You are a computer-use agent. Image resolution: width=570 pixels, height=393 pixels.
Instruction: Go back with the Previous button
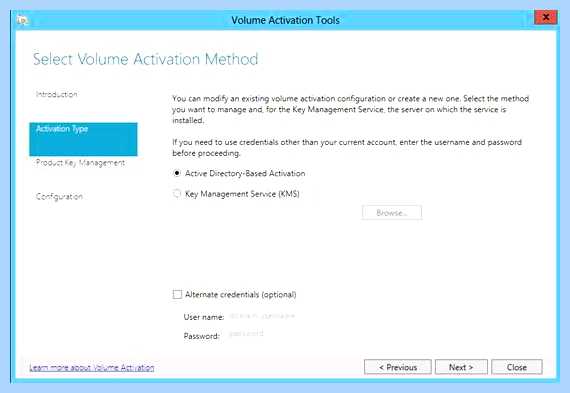point(398,367)
